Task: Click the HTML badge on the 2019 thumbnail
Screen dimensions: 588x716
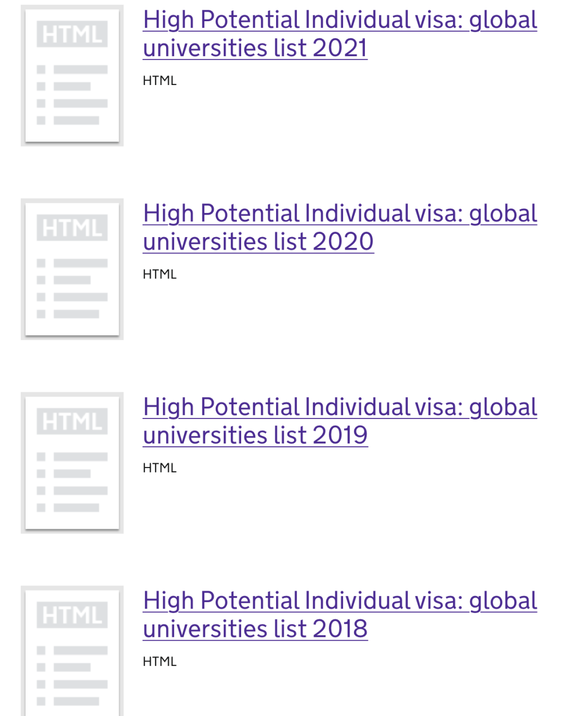Action: pos(72,421)
